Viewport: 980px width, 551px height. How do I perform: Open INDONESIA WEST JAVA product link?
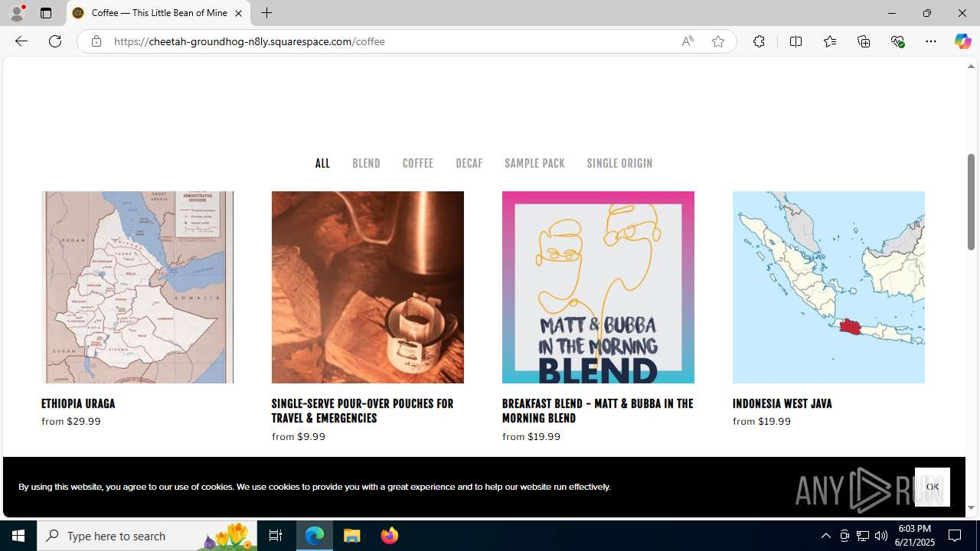tap(782, 403)
